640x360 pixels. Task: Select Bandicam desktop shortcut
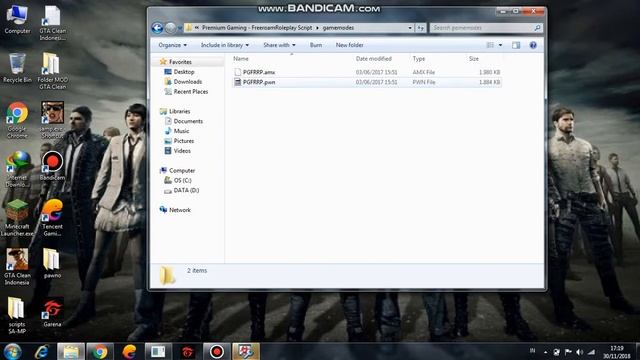[x=52, y=166]
